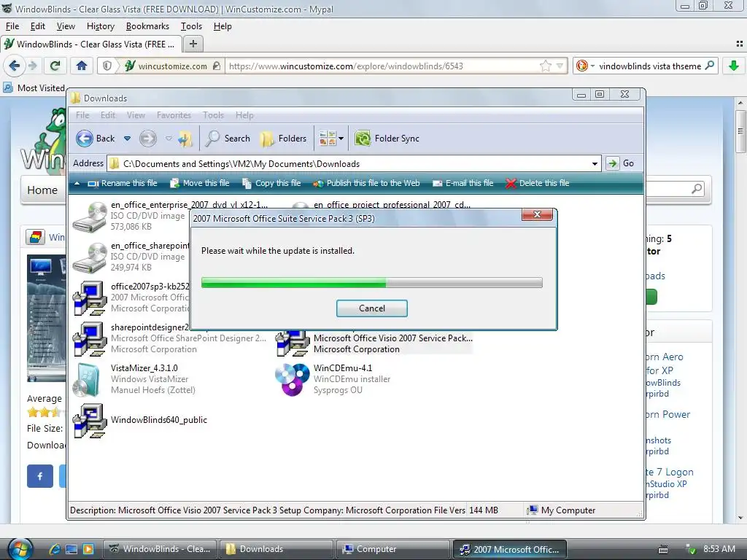This screenshot has width=747, height=560.
Task: Select en_office_sharepoint ISO disc icon
Action: coord(89,257)
